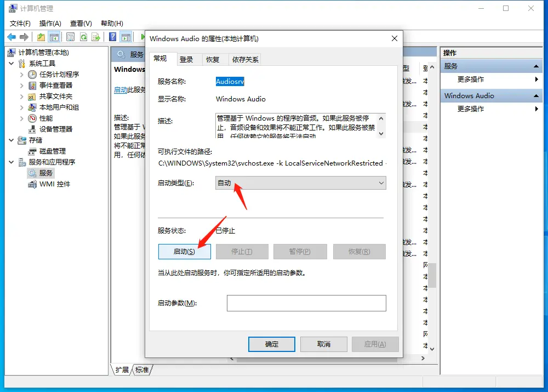Open the 操作(A) menu

click(x=50, y=24)
